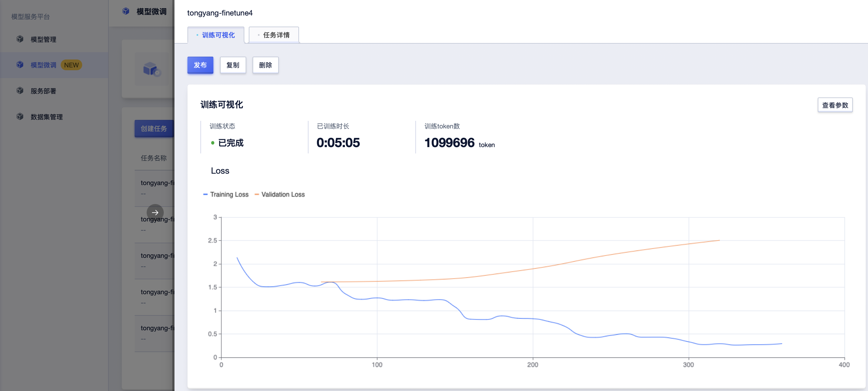Toggle Validation Loss series in legend
The width and height of the screenshot is (868, 391).
click(280, 195)
